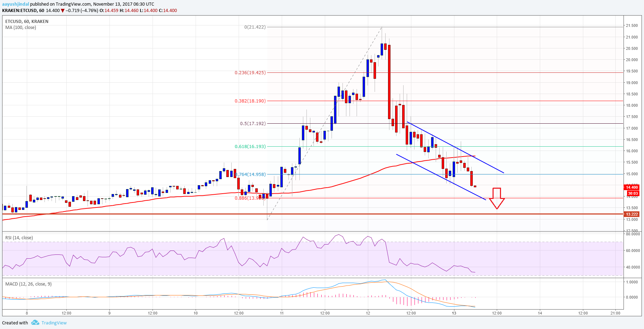Click the green 0.618(16.193) Fibonacci label
This screenshot has height=329, width=644.
[x=250, y=146]
